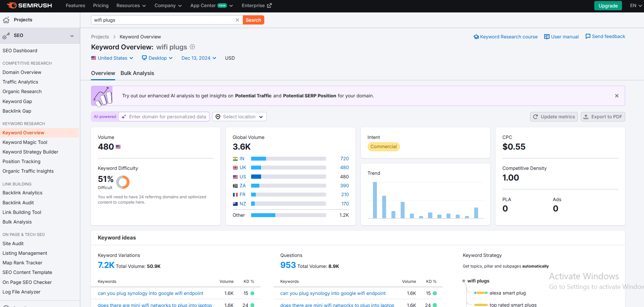Clear the search box with the X icon
644x307 pixels.
pos(237,20)
